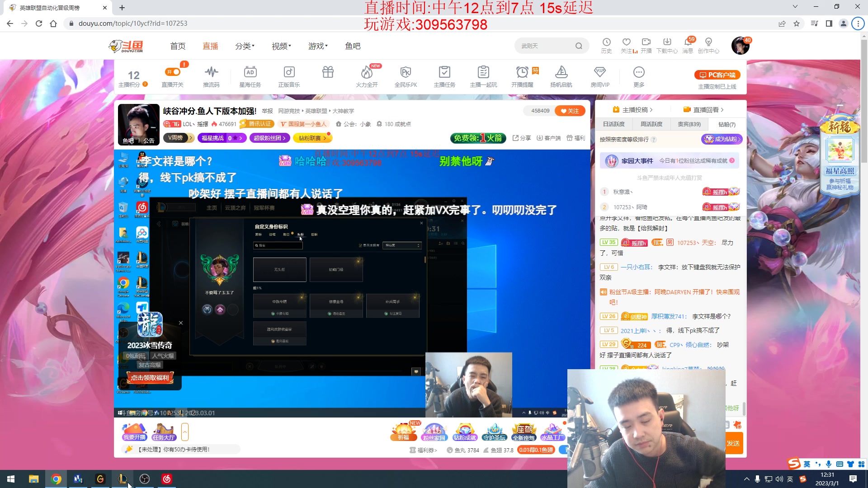Open the 星海任务 panel icon

[x=250, y=72]
